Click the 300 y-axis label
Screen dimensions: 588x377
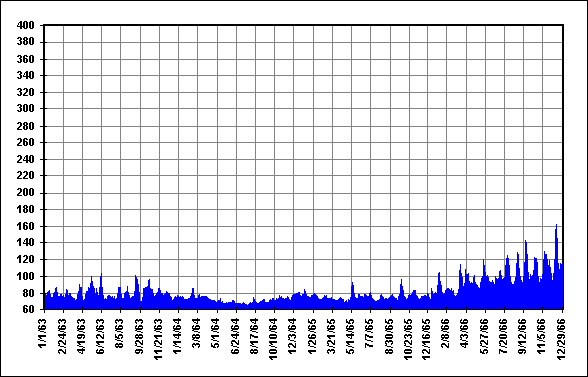tap(26, 108)
